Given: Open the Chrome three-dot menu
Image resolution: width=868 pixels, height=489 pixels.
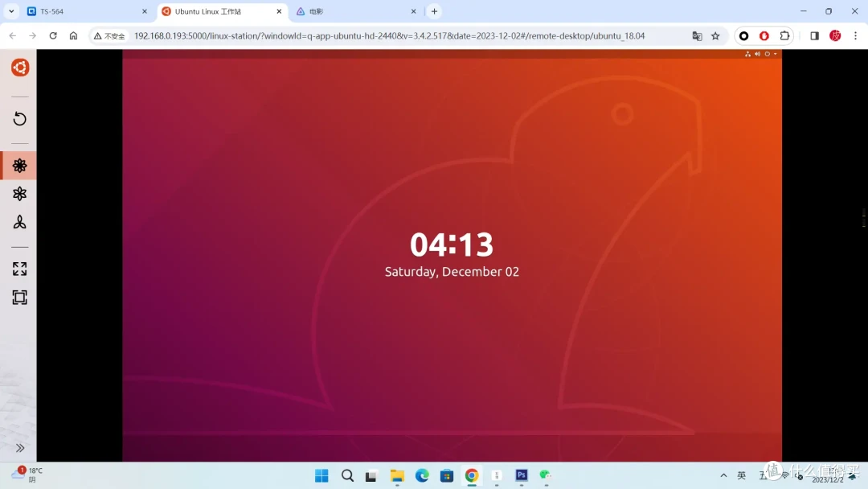Looking at the screenshot, I should (856, 36).
